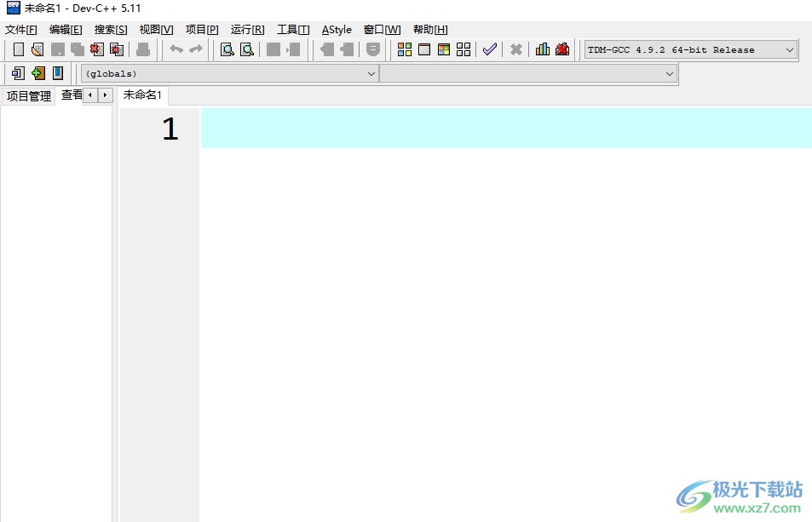This screenshot has width=812, height=522.
Task: Click the New source file icon
Action: (x=19, y=49)
